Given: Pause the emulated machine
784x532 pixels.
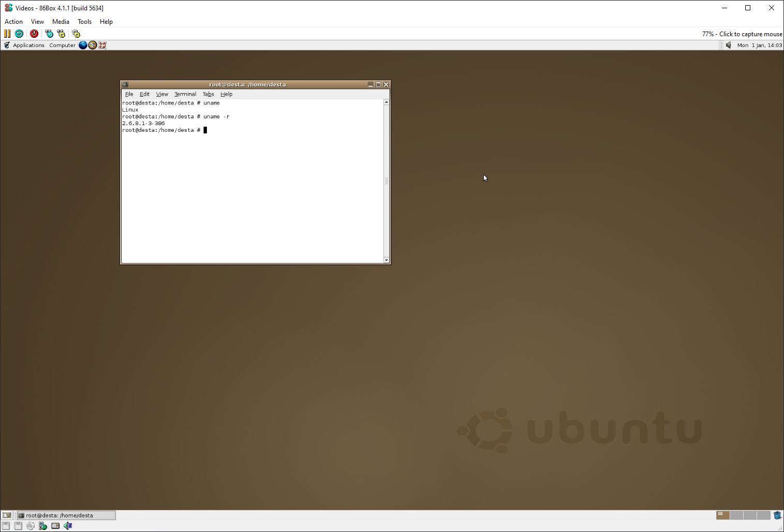Looking at the screenshot, I should 7,34.
